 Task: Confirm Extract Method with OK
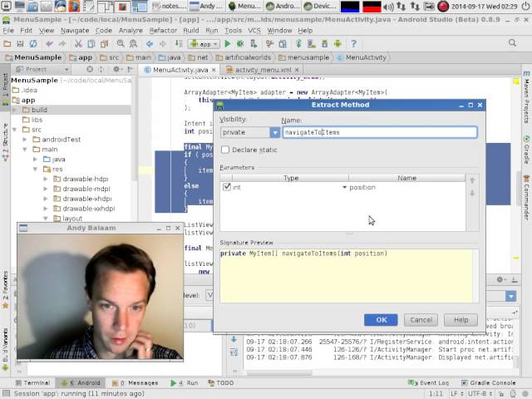(x=381, y=320)
